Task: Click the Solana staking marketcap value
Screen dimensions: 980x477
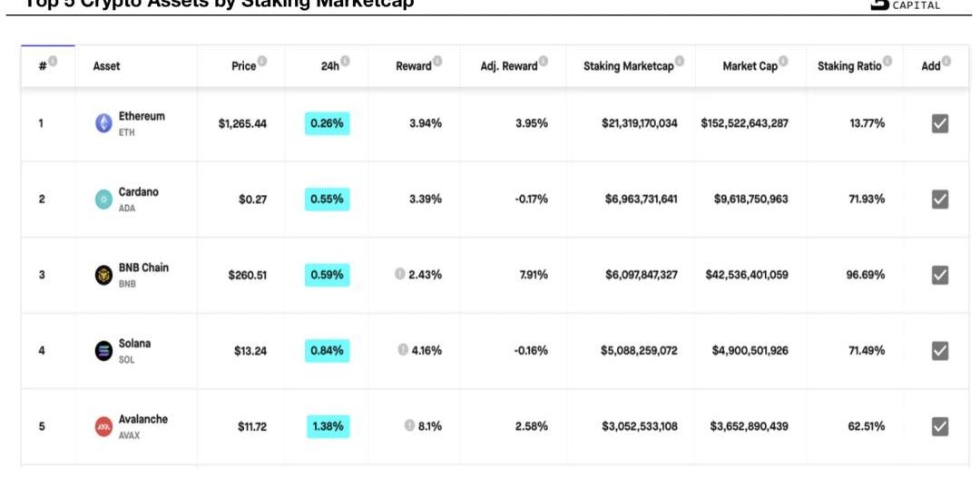Action: [x=639, y=351]
